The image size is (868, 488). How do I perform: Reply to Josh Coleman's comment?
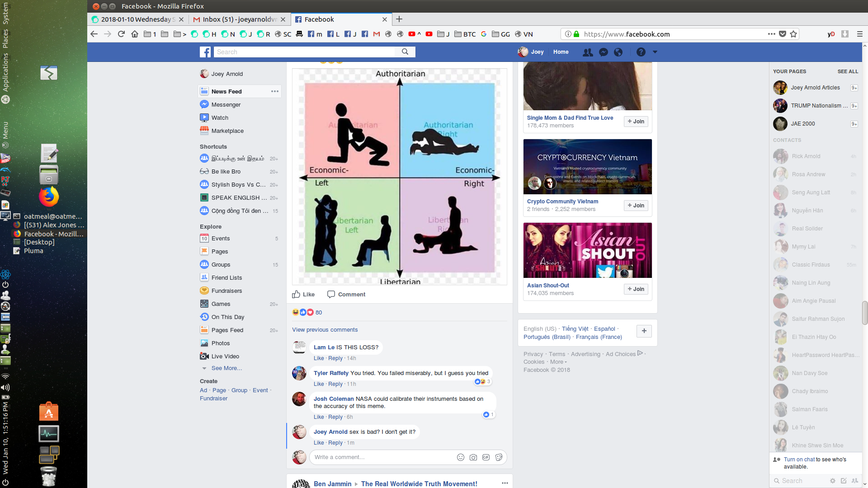[335, 417]
